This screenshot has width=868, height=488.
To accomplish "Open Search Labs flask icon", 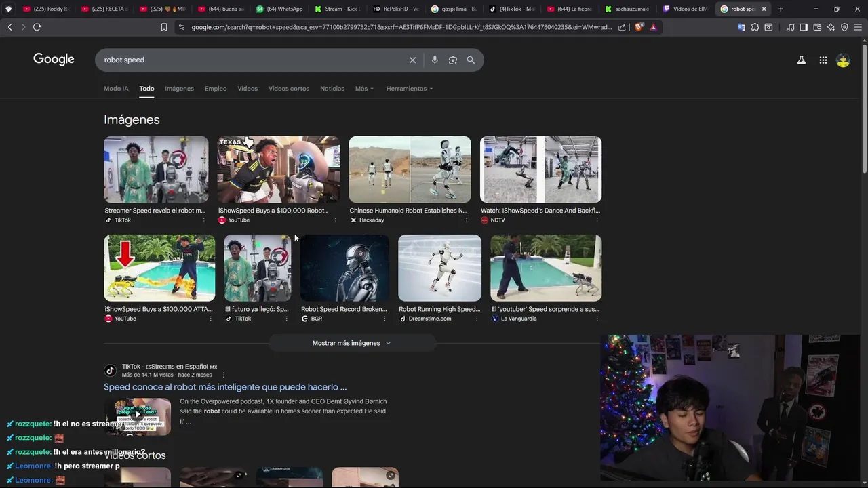I will coord(801,60).
